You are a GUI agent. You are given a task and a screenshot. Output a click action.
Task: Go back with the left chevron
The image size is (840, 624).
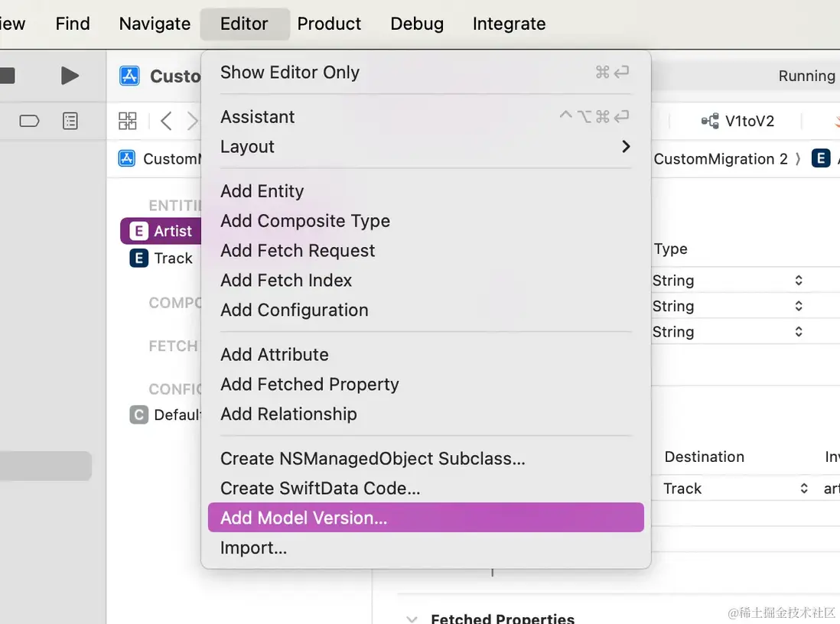pos(166,121)
